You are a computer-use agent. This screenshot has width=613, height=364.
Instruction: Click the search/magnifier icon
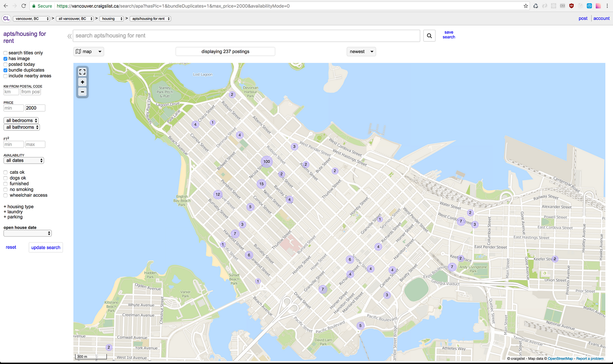click(429, 36)
